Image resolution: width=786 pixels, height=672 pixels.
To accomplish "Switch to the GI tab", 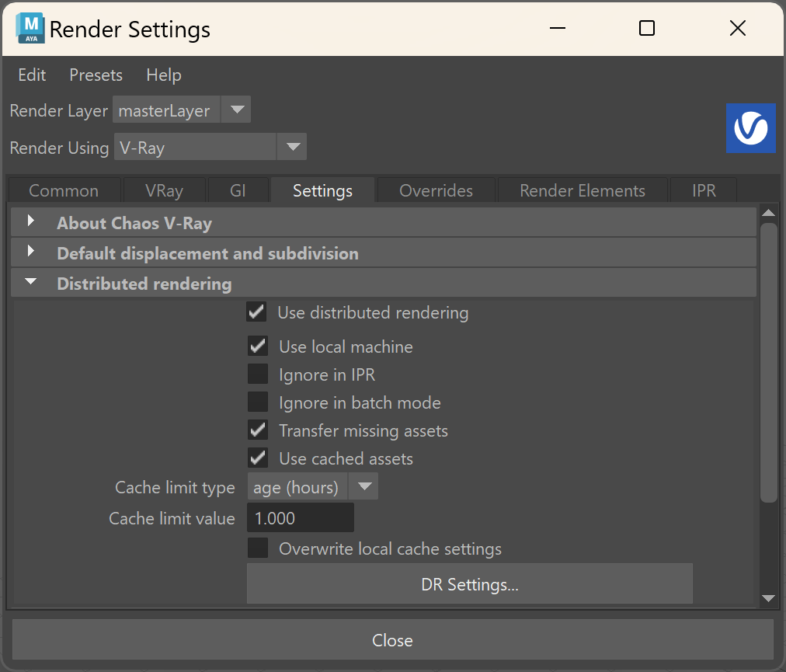I will click(x=238, y=190).
